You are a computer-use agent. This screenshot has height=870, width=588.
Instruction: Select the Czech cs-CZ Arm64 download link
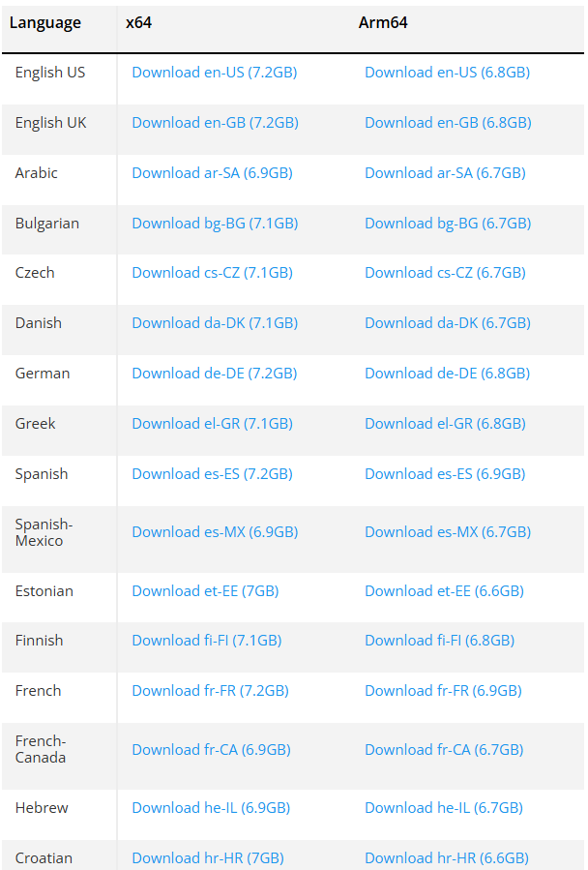445,273
